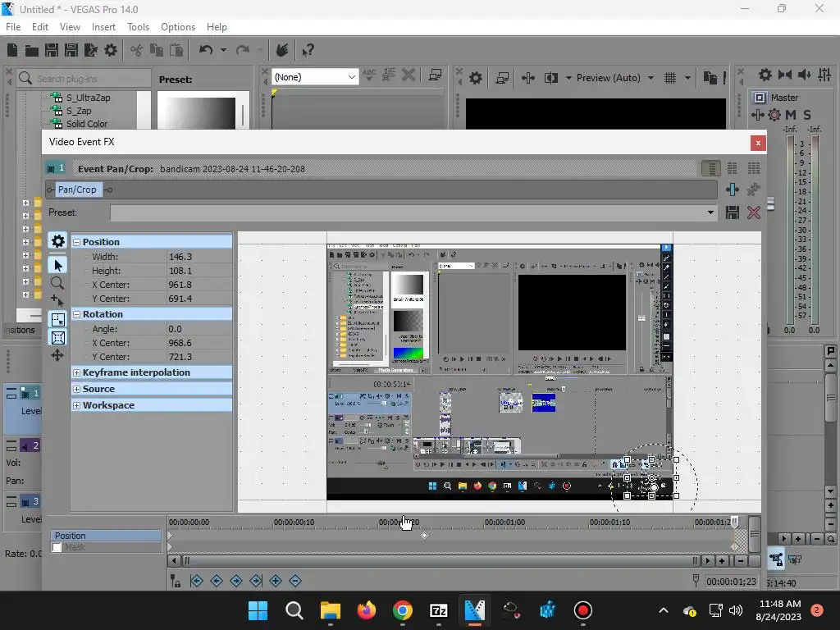This screenshot has height=630, width=840.
Task: Click the Width value 146.3
Action: pos(180,257)
